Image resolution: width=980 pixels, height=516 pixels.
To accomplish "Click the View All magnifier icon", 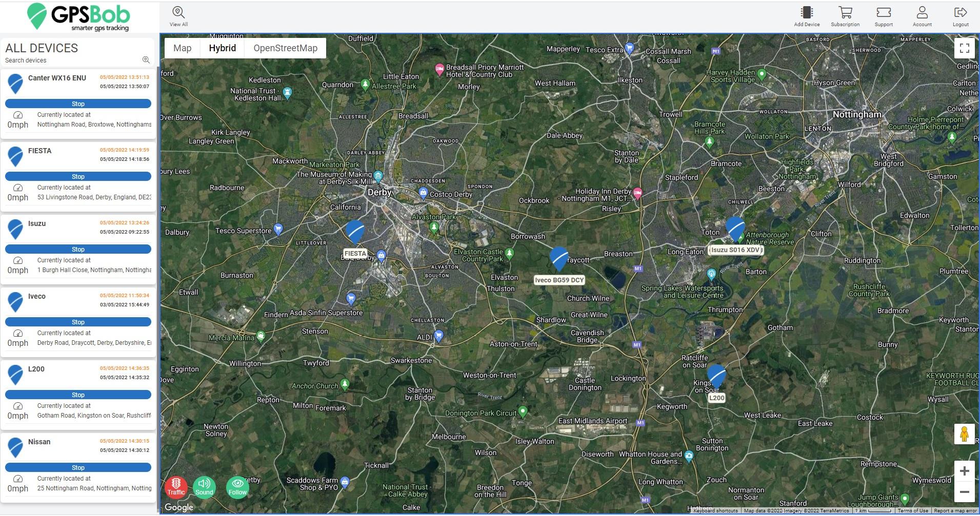I will (178, 13).
